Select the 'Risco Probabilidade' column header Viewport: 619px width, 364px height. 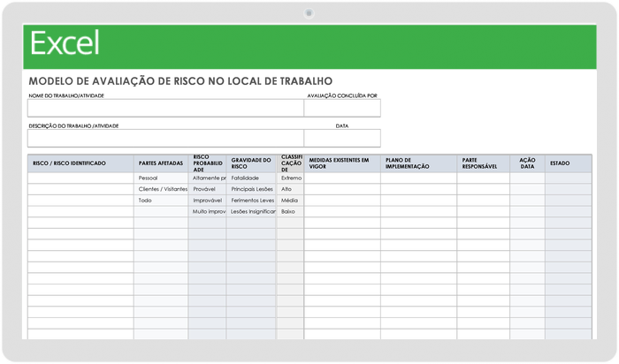[x=207, y=163]
